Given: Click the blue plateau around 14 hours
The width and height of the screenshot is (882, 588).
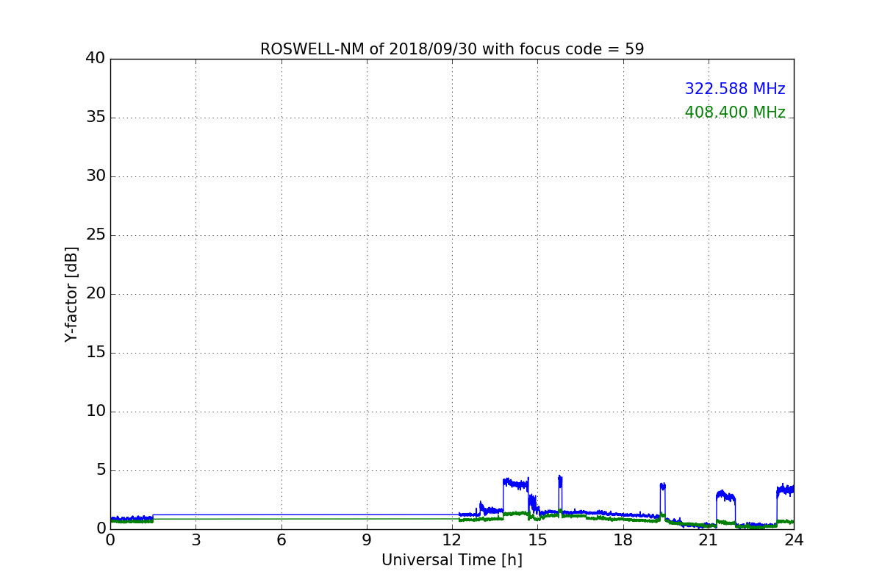Looking at the screenshot, I should 515,484.
